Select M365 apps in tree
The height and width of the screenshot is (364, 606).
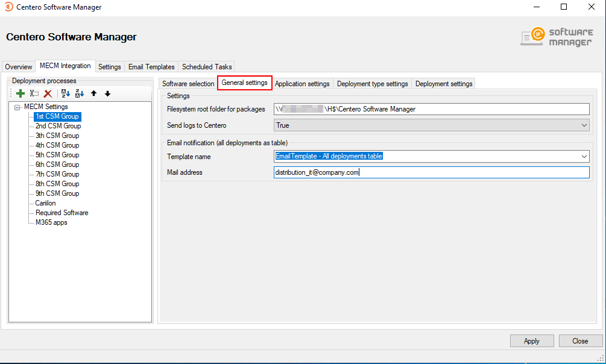coord(51,222)
